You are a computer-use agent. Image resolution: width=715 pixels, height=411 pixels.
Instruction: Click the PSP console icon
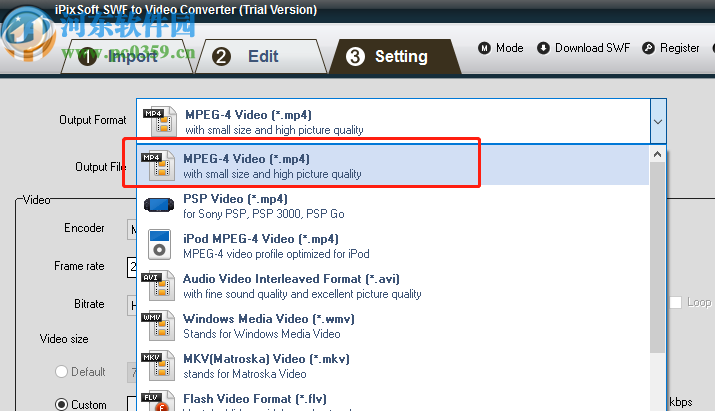159,205
